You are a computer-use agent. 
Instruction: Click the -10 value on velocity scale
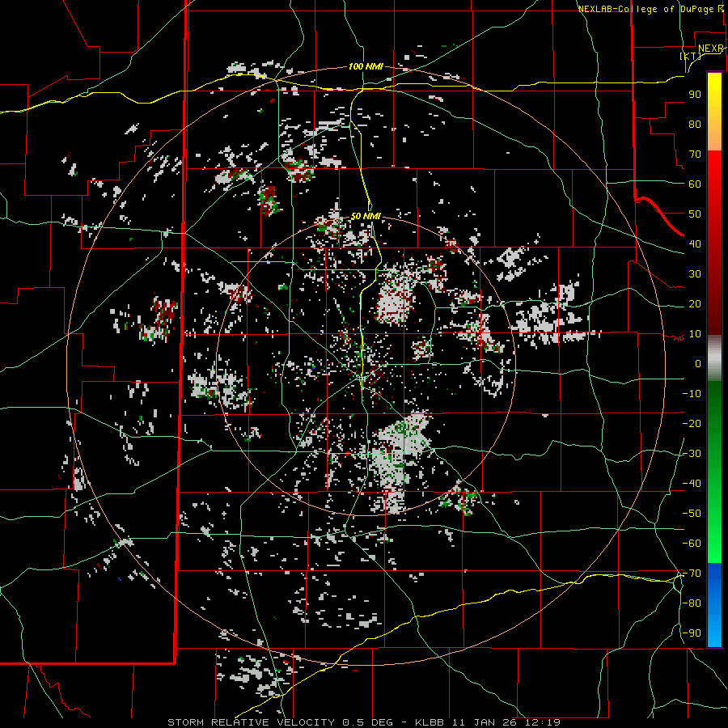[692, 394]
